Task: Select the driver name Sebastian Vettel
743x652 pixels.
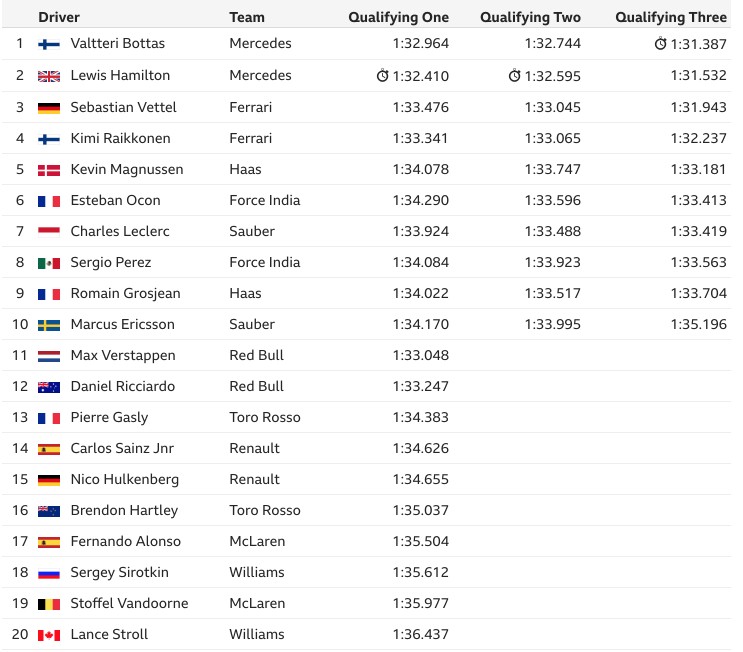Action: pyautogui.click(x=123, y=107)
